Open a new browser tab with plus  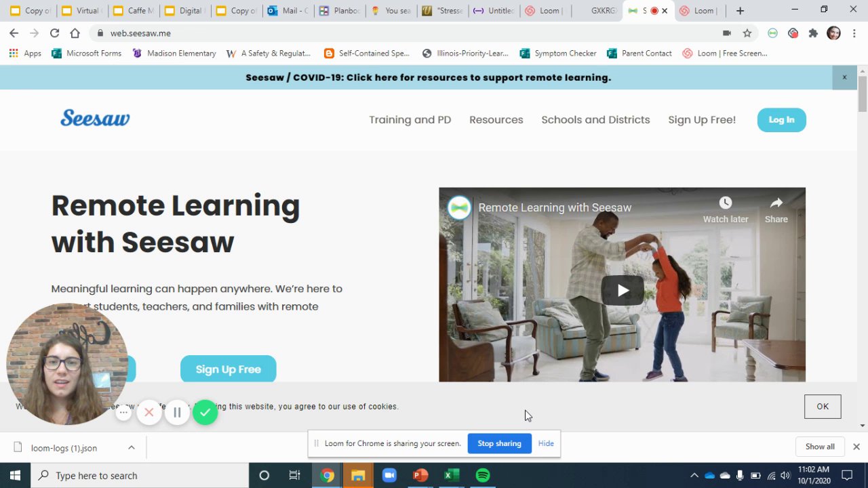[740, 11]
